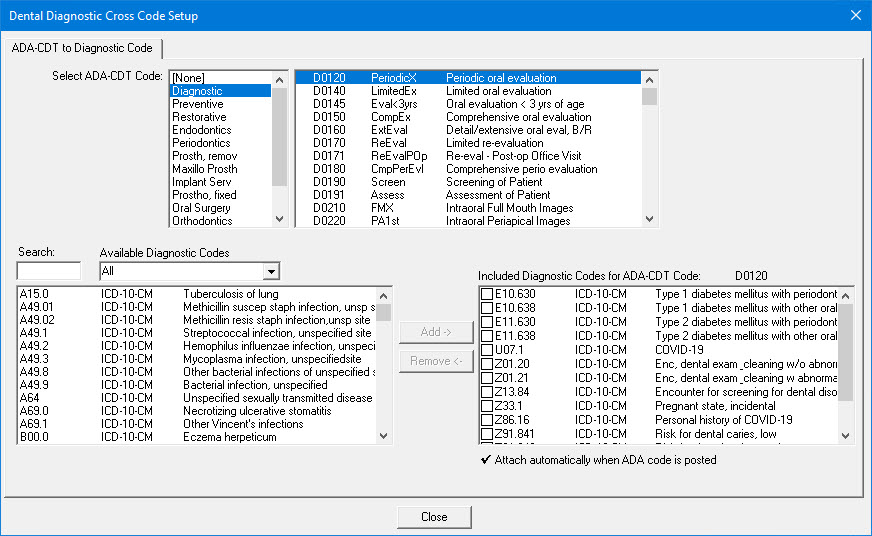Image resolution: width=872 pixels, height=536 pixels.
Task: Click the Close button
Action: (x=434, y=517)
